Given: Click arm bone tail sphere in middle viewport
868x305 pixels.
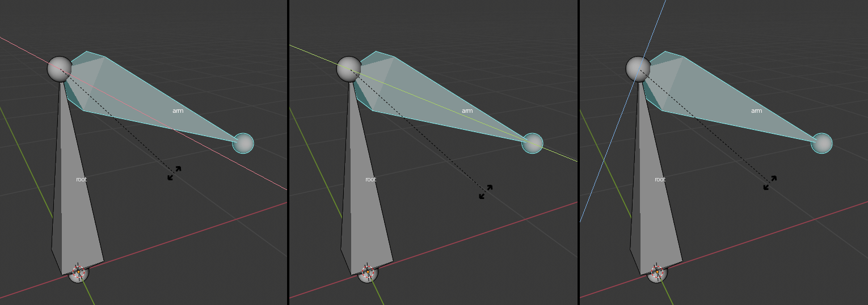Looking at the screenshot, I should click(532, 143).
